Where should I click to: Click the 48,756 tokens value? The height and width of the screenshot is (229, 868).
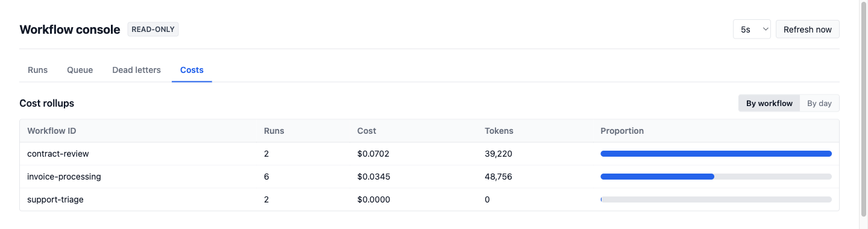pyautogui.click(x=498, y=177)
